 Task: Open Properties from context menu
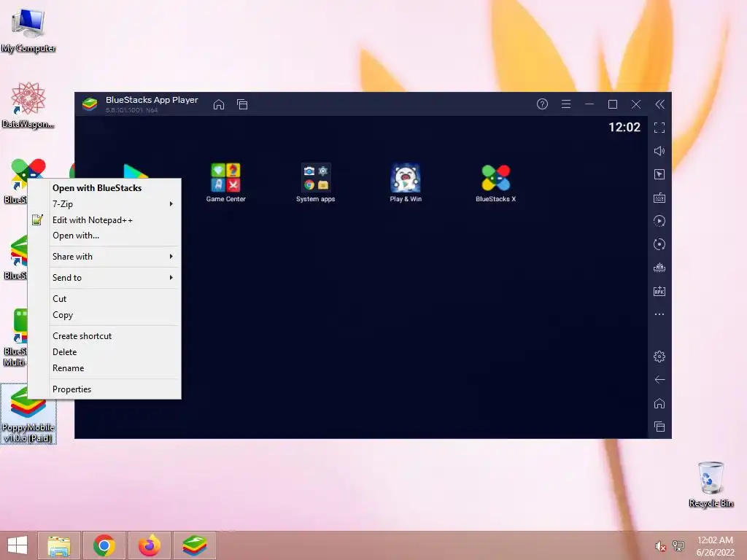[x=105, y=389]
